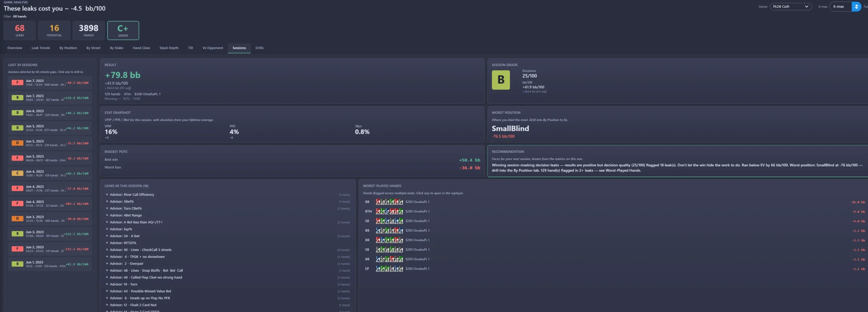Image resolution: width=868 pixels, height=312 pixels.
Task: Select the Jun 1, 2023 session row
Action: (x=50, y=264)
